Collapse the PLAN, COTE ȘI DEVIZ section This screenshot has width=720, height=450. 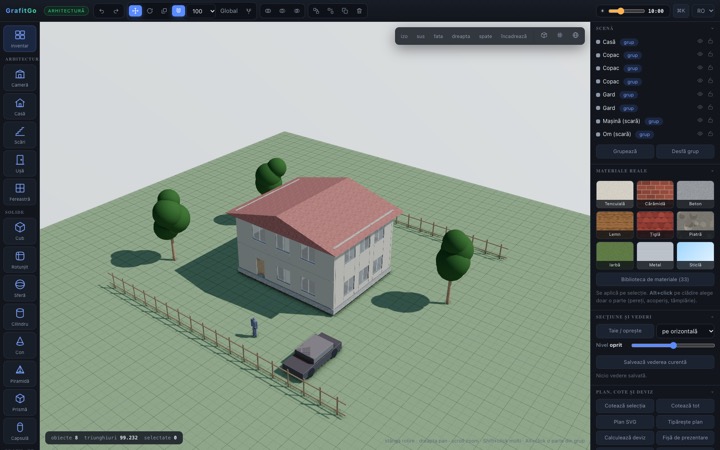click(x=712, y=392)
